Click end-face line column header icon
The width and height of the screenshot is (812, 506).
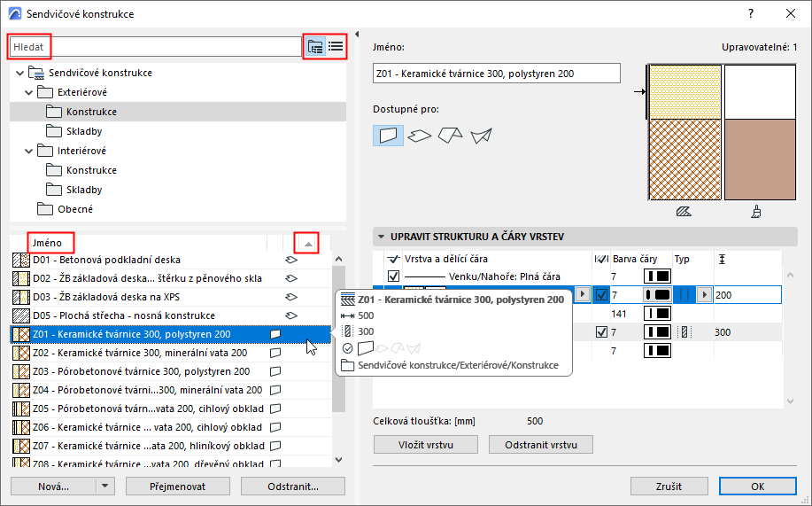pyautogui.click(x=601, y=259)
